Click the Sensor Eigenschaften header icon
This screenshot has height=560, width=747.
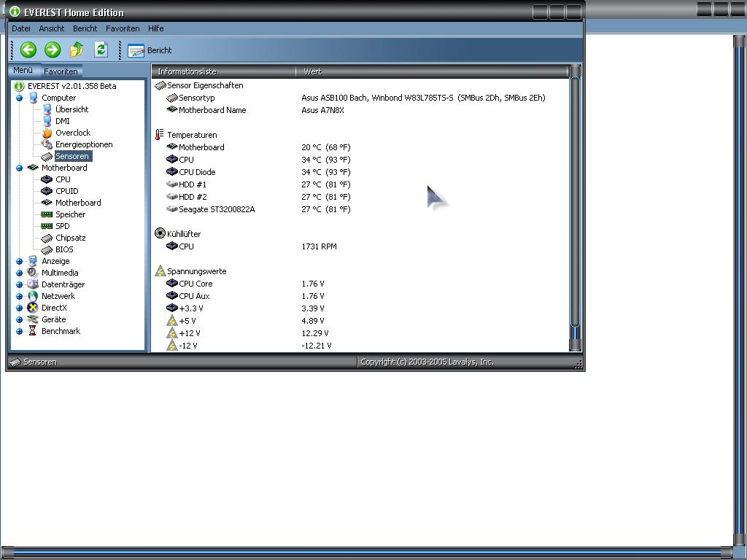pos(160,86)
